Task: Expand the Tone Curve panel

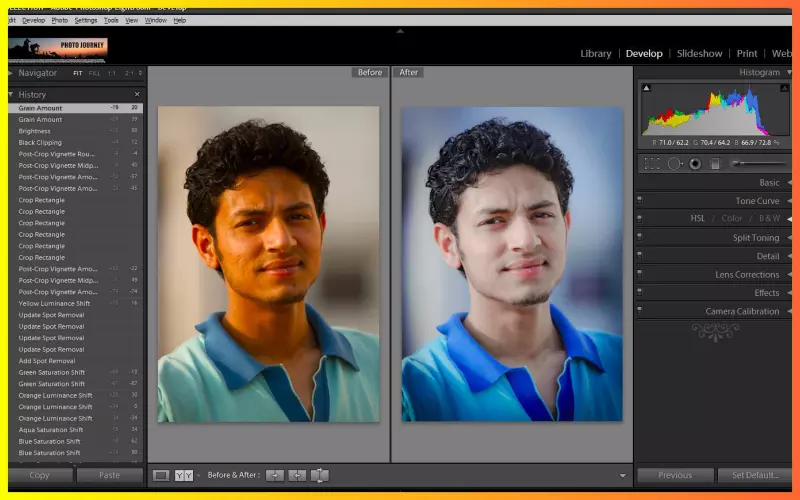Action: 789,201
